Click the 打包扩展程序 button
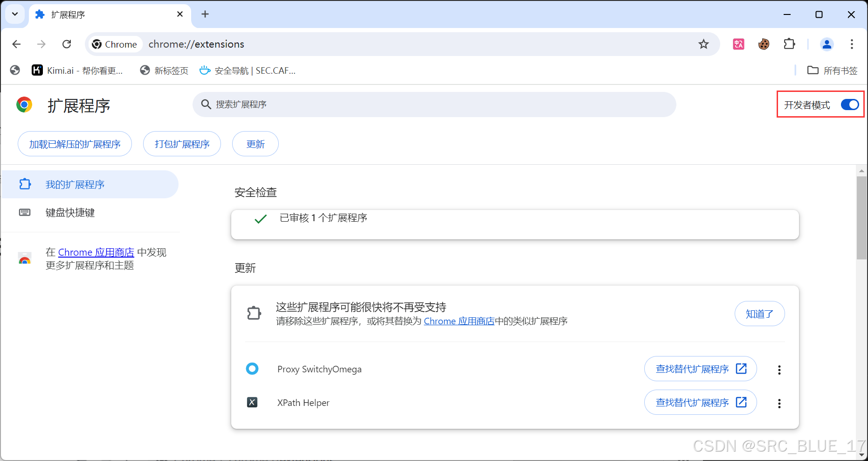Image resolution: width=868 pixels, height=461 pixels. coord(182,144)
